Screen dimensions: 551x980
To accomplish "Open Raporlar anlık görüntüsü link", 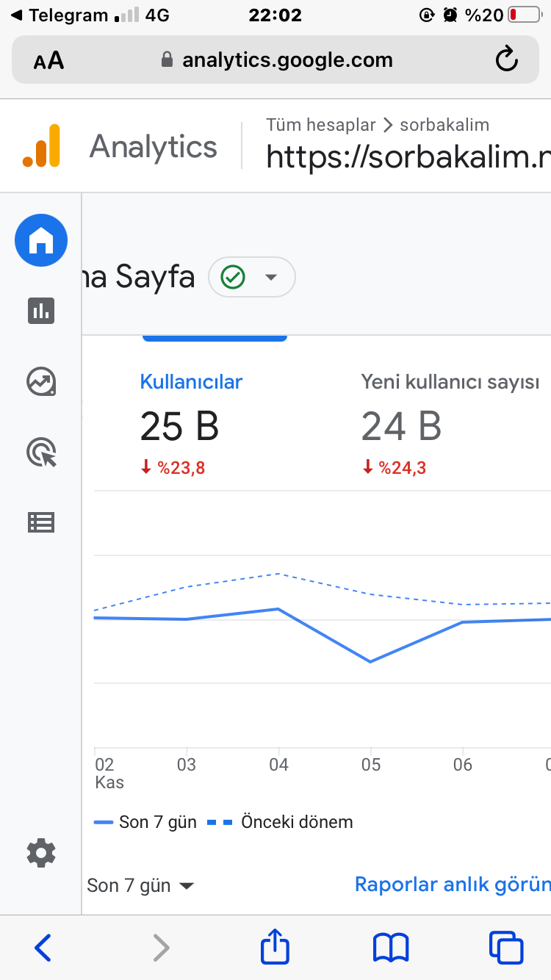I will point(453,884).
